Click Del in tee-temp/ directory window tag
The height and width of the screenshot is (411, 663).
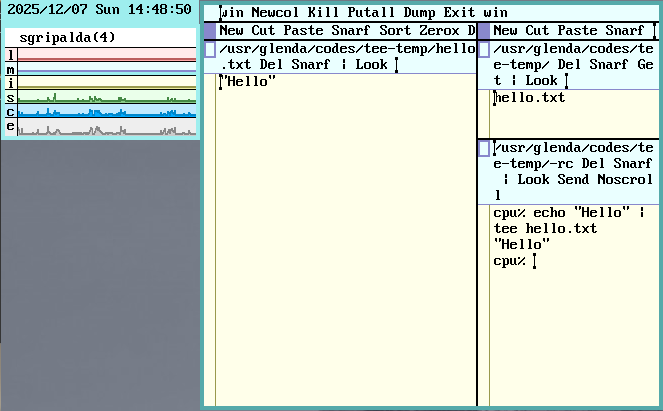(569, 65)
